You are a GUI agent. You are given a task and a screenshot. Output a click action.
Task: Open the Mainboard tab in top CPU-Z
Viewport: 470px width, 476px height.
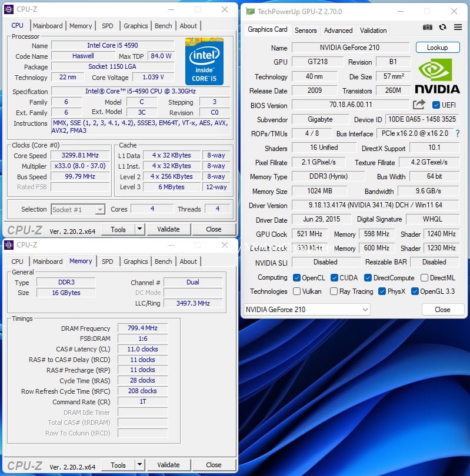pos(48,26)
